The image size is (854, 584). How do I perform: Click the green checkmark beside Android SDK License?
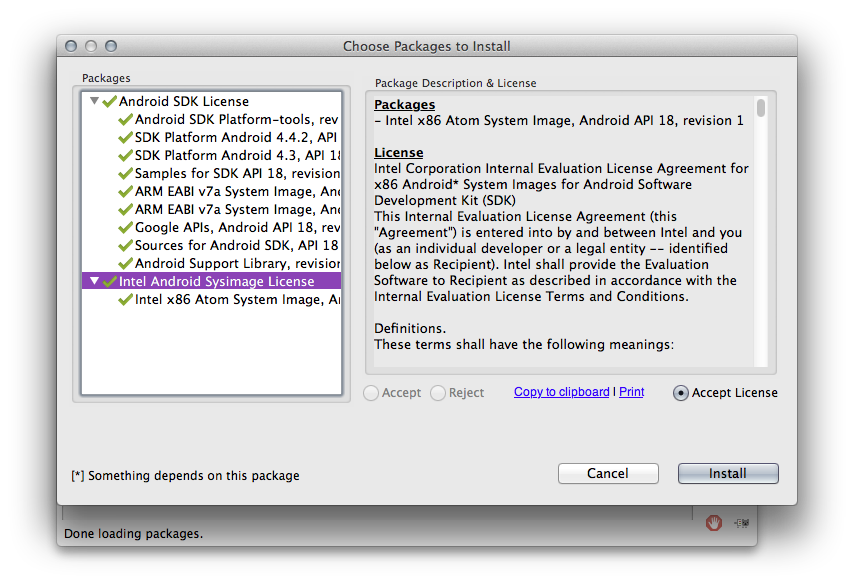tap(109, 101)
